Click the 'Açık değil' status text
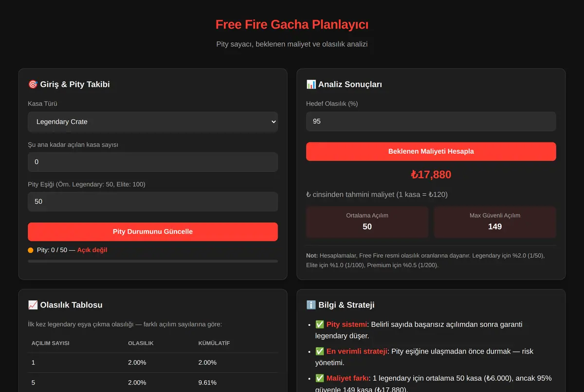 tap(92, 250)
